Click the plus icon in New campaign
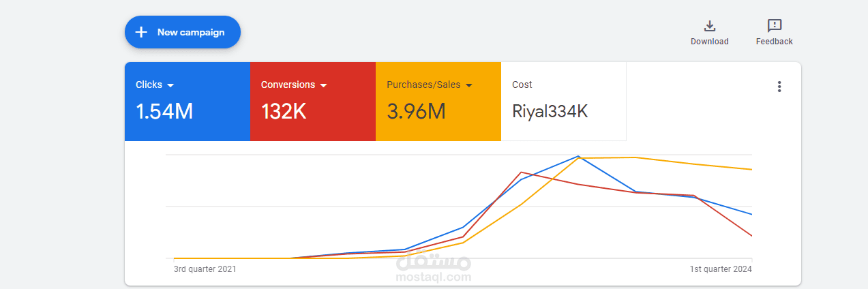 (x=141, y=32)
